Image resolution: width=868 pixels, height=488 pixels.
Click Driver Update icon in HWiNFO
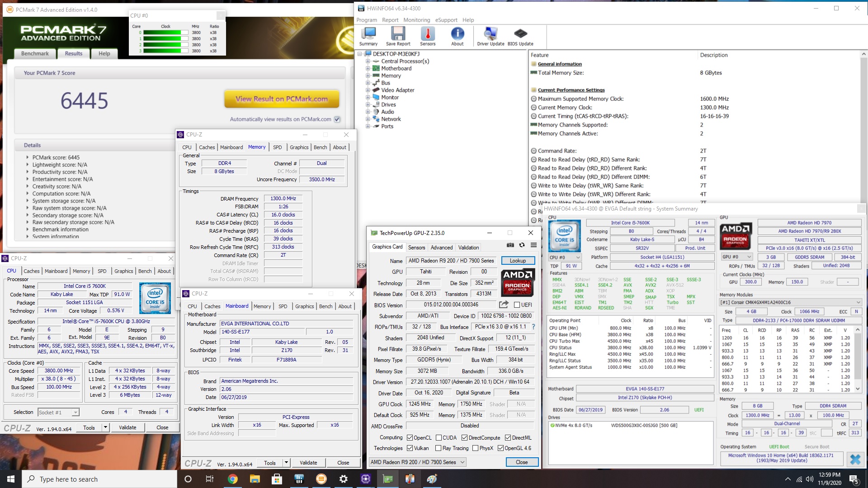[491, 36]
